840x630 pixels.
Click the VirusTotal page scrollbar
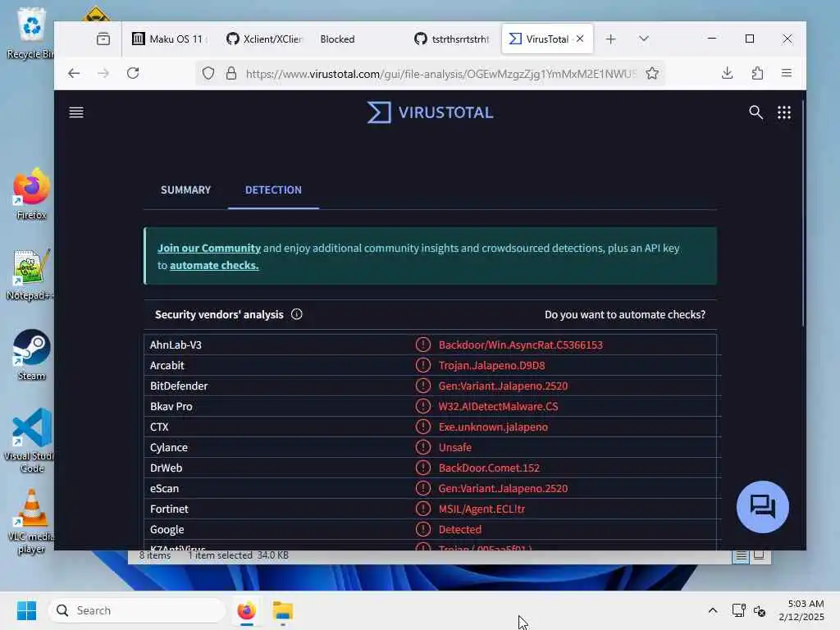803,214
